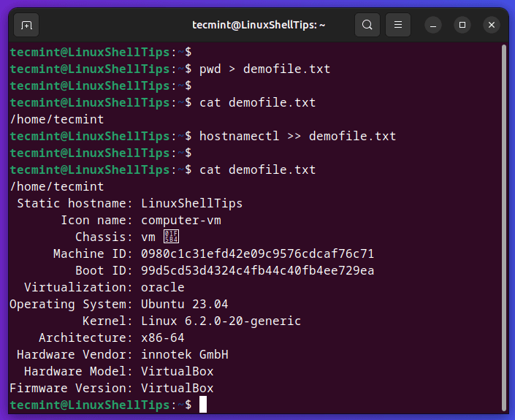Open the hamburger menu

pyautogui.click(x=397, y=25)
